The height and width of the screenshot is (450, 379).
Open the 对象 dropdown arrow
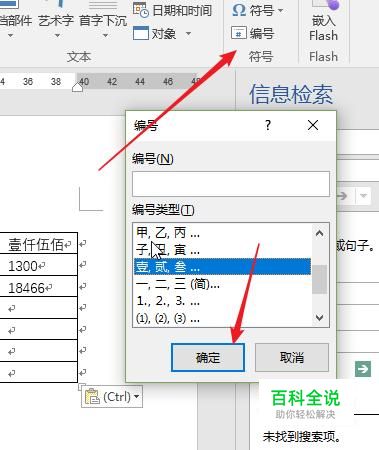188,34
